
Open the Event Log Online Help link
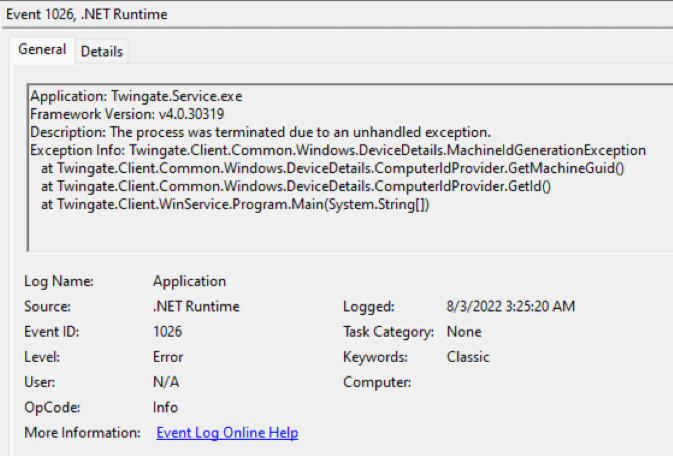pos(227,433)
